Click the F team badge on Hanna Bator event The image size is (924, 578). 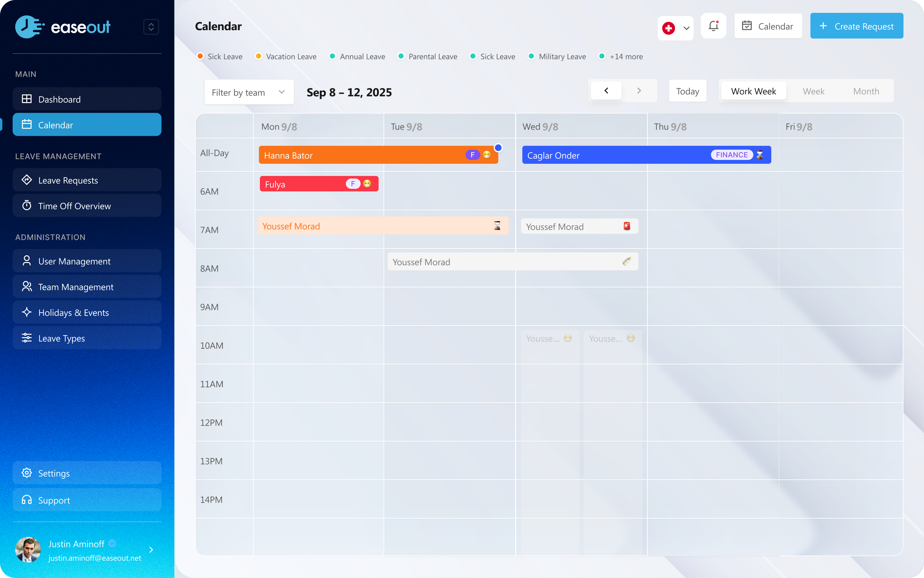click(472, 155)
